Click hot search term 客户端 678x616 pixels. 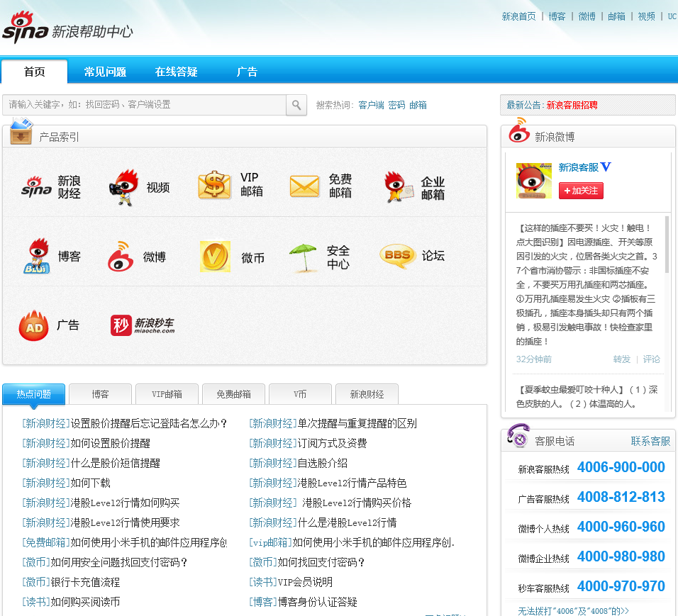pos(371,105)
